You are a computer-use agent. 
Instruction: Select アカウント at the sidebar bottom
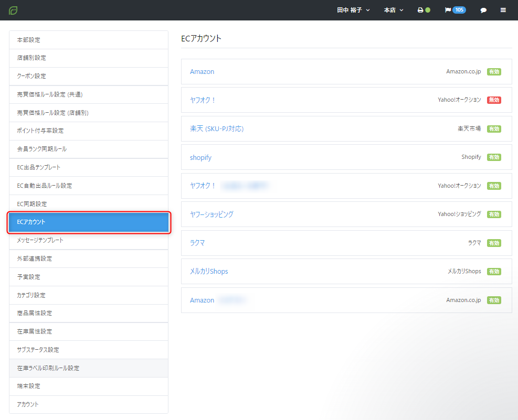89,404
